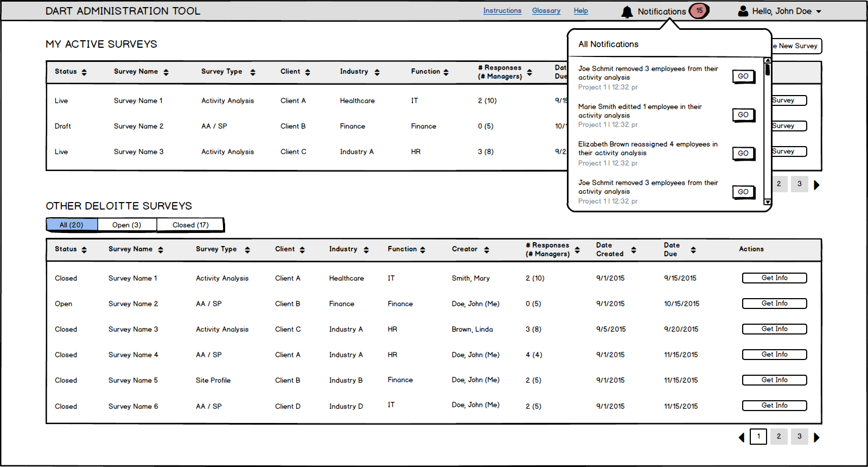Sort Other Deloitte Surveys by Client
Viewport: 868px width, 467px height.
click(302, 250)
